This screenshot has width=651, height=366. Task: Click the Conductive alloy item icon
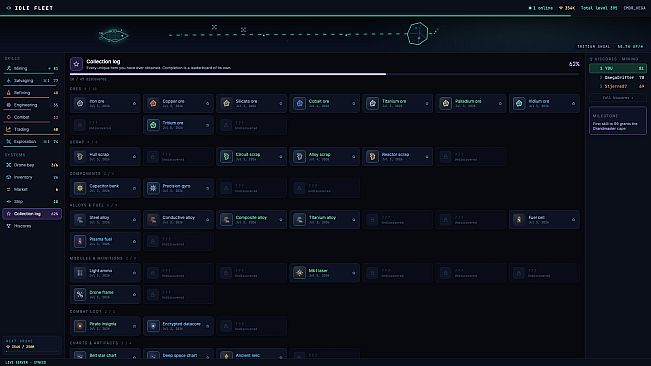point(153,220)
